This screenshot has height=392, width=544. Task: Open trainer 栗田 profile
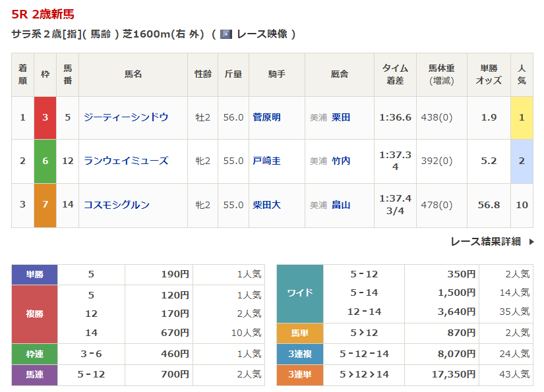[341, 117]
